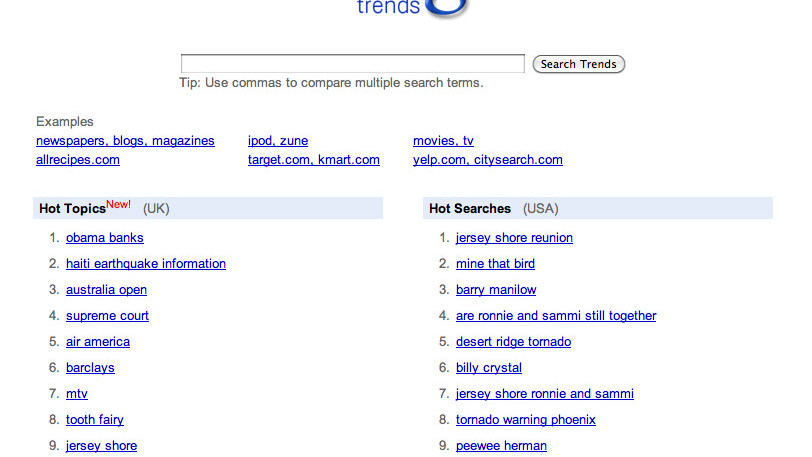View the jersey shore reunion search
Viewport: 812px width, 457px height.
[514, 238]
